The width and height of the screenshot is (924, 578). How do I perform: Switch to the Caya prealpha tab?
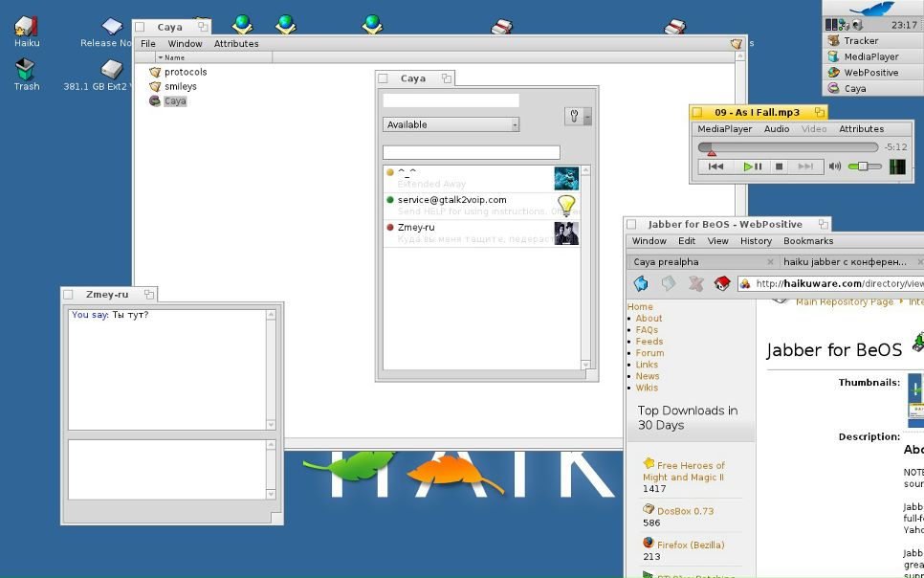(x=698, y=261)
